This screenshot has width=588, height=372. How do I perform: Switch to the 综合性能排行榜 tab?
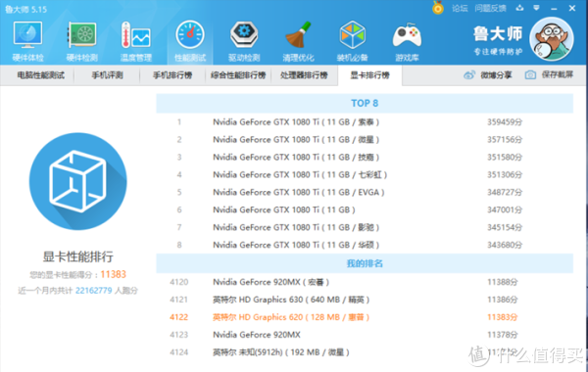point(238,75)
